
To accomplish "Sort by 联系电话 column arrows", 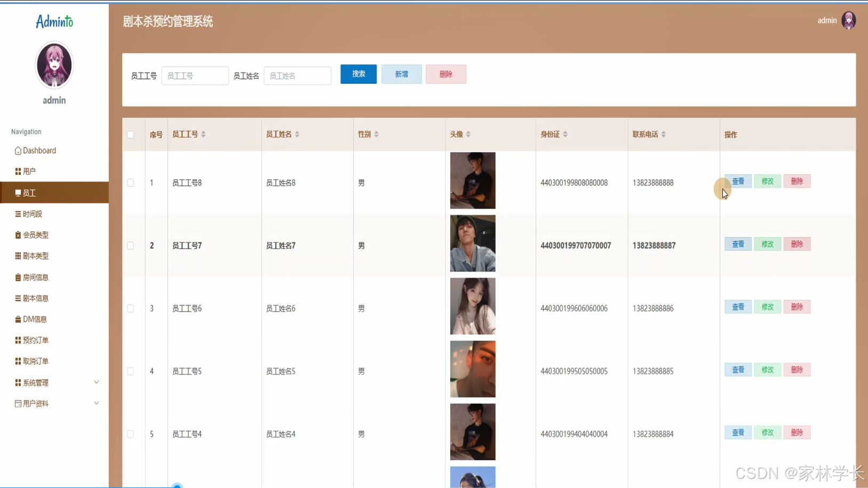I will [663, 134].
